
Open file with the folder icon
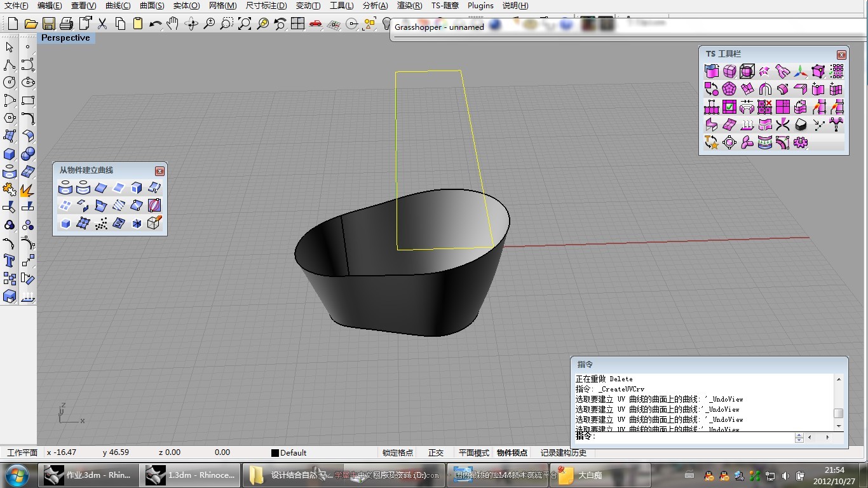(31, 24)
